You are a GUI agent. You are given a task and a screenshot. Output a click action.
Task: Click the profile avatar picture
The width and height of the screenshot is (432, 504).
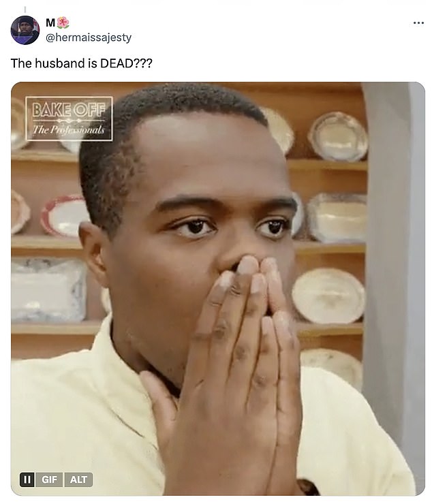tap(25, 30)
